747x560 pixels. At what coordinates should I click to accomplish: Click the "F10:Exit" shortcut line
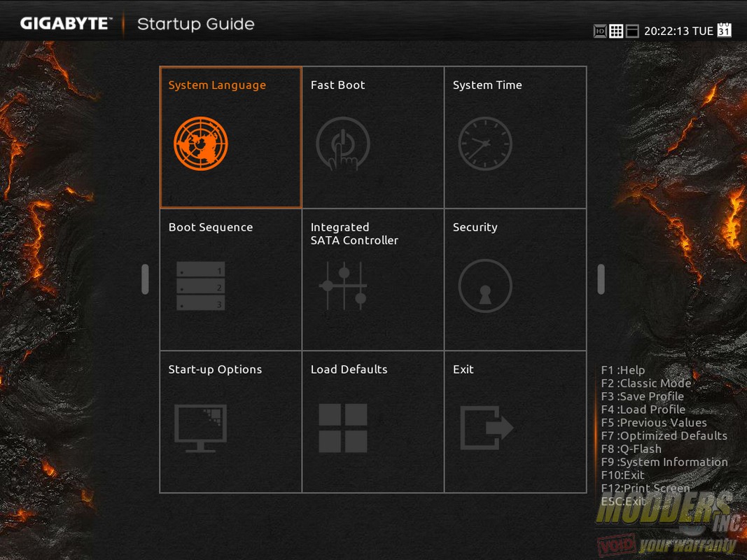622,475
